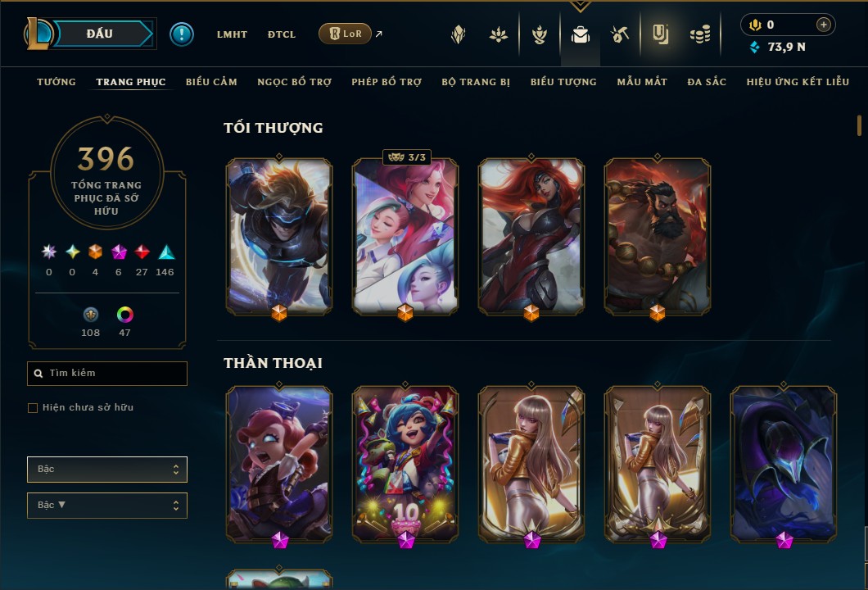This screenshot has width=868, height=590.
Task: Expand the first Bậc grouping dropdown
Action: click(x=107, y=470)
